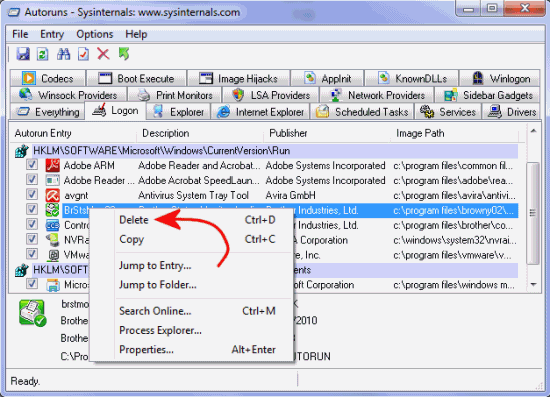Screen dimensions: 550x397
Task: Switch to the Winlogon tab
Action: click(500, 78)
